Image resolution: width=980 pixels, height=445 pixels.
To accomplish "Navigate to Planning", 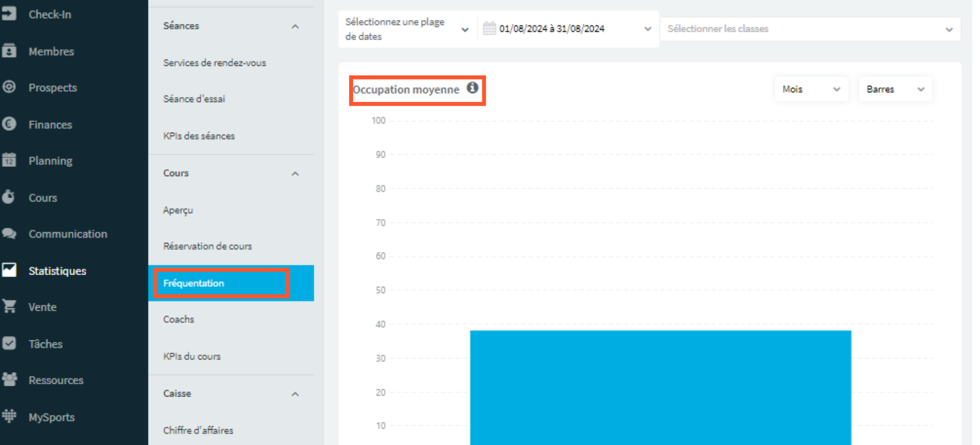I will pos(50,161).
